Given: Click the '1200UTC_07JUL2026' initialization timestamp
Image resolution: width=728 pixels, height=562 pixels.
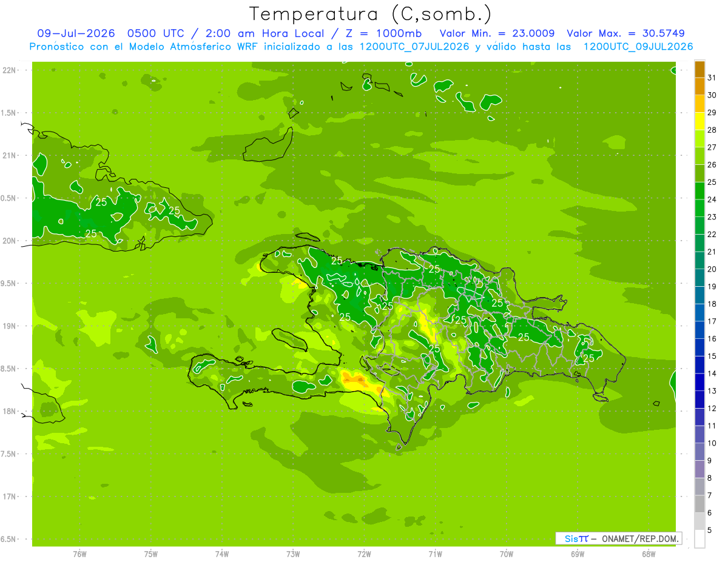Looking at the screenshot, I should click(x=414, y=47).
